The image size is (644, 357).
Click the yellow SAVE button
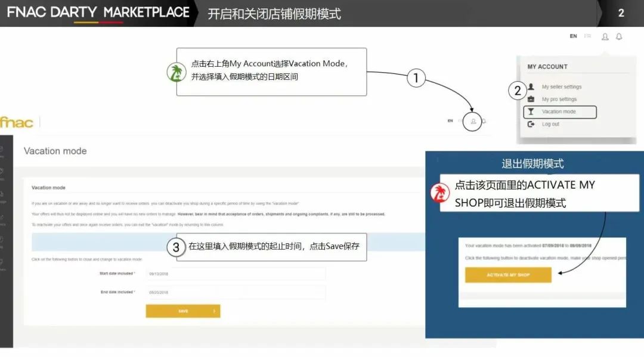[183, 311]
